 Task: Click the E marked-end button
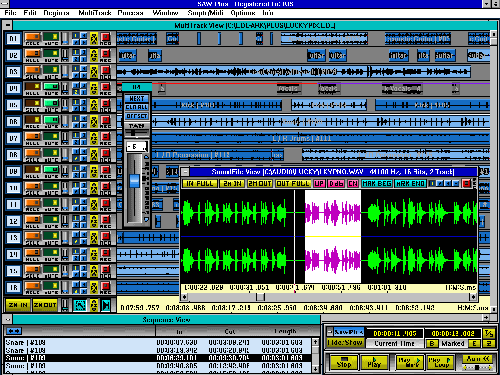[474, 344]
